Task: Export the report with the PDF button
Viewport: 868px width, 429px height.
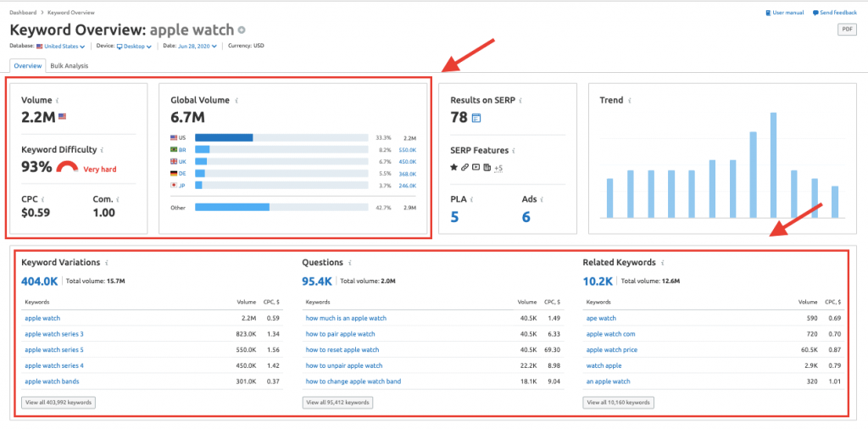Action: click(847, 30)
